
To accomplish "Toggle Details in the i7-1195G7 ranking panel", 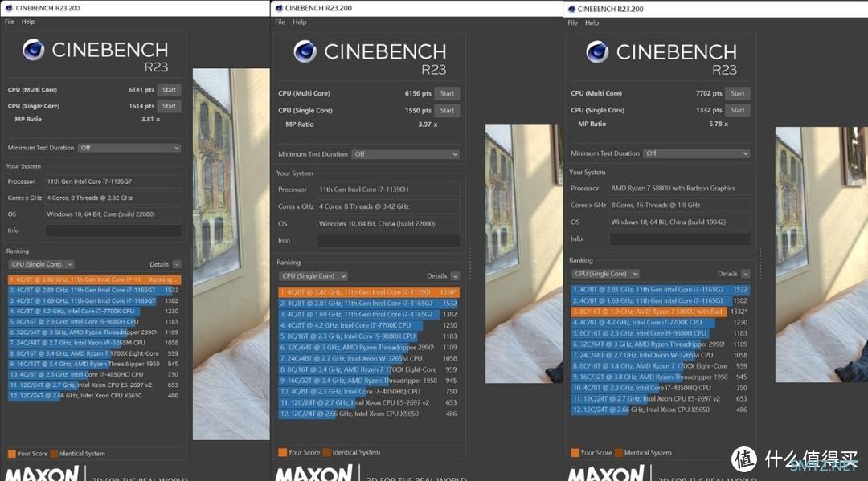I will (x=176, y=264).
